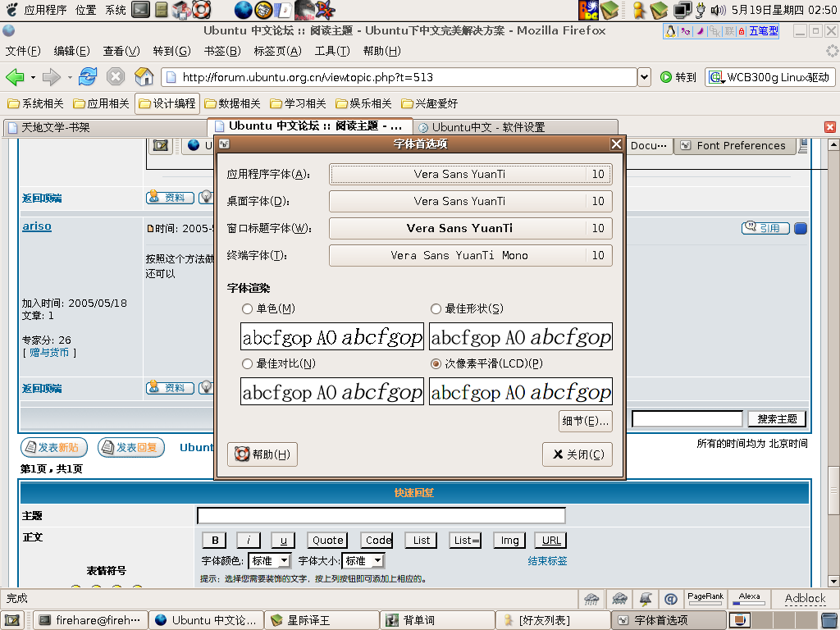The height and width of the screenshot is (630, 840).
Task: Click the life preserver help launcher in top panel
Action: (x=202, y=9)
